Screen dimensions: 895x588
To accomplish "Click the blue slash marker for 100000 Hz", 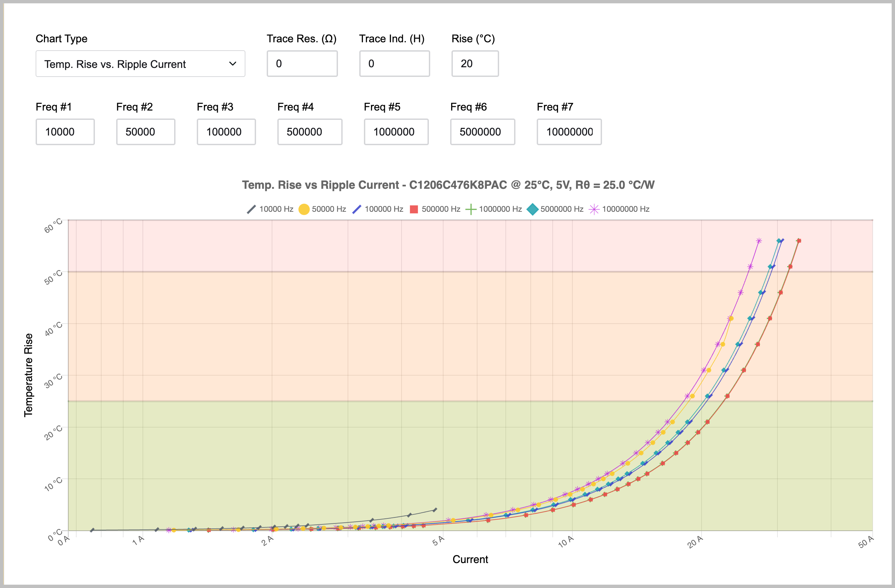I will point(357,209).
